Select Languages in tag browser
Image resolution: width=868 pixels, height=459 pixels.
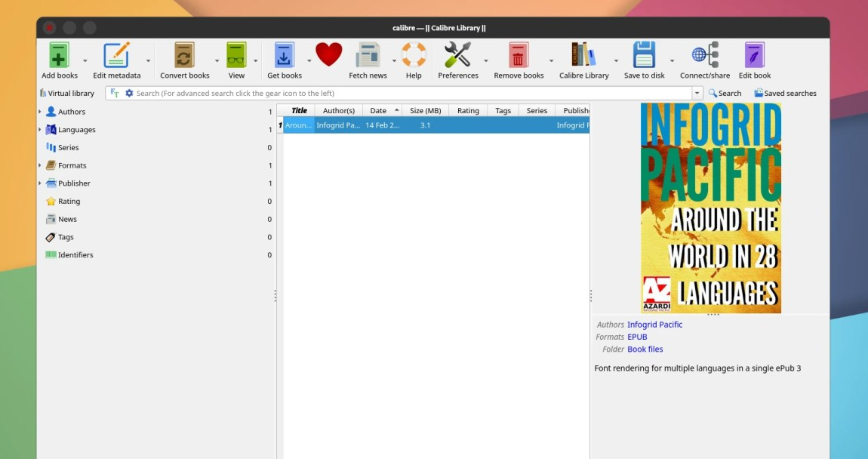pos(76,130)
